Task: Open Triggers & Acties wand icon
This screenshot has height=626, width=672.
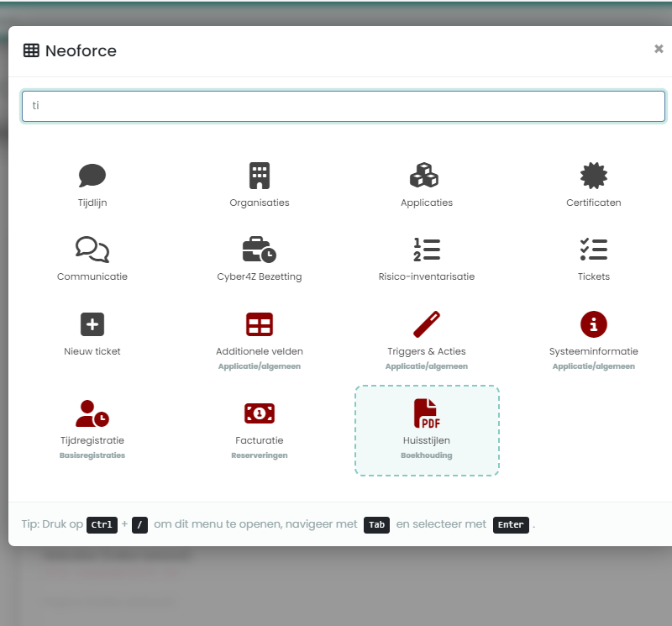Action: [426, 324]
